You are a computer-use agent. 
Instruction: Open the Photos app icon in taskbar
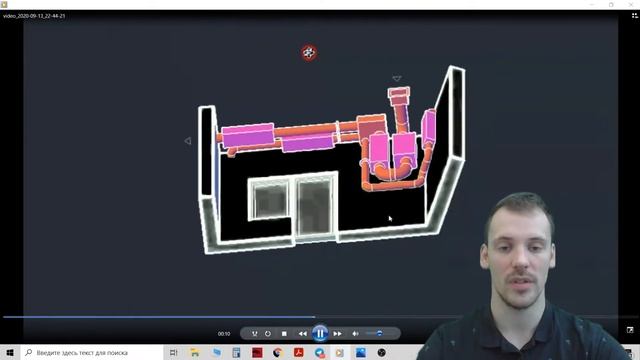(x=361, y=352)
